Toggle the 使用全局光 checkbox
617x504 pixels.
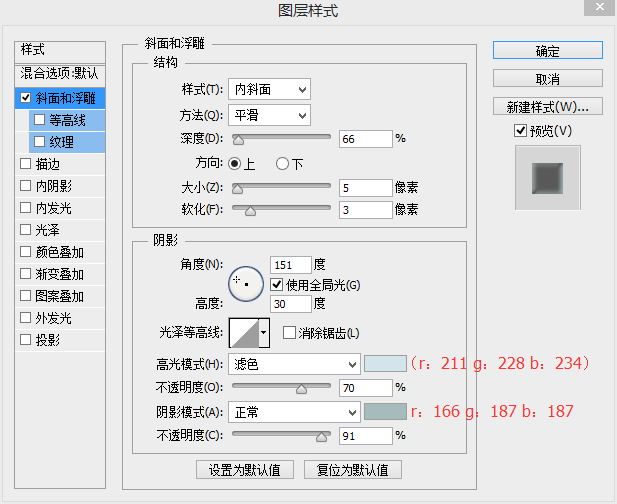(277, 285)
